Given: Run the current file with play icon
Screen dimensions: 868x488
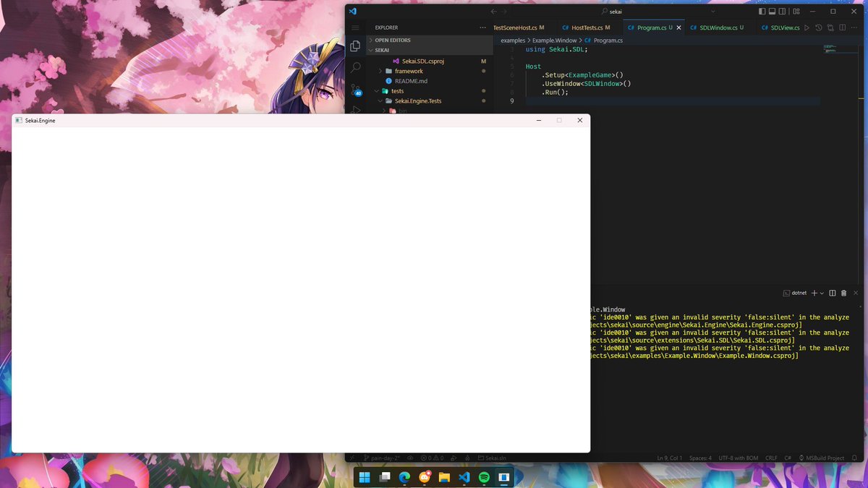Looking at the screenshot, I should (807, 27).
